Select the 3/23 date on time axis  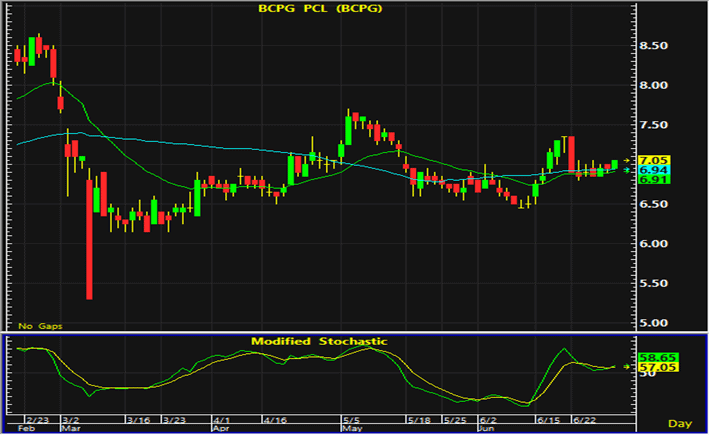[x=174, y=420]
